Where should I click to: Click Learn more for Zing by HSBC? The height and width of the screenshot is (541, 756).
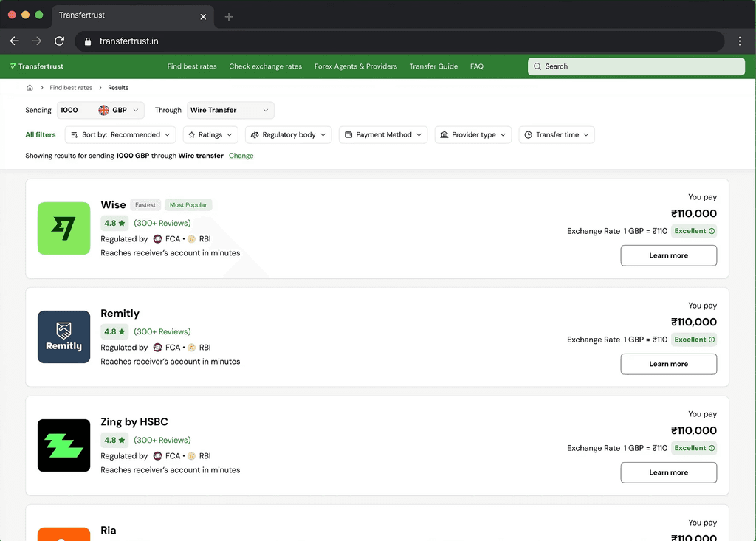point(669,472)
